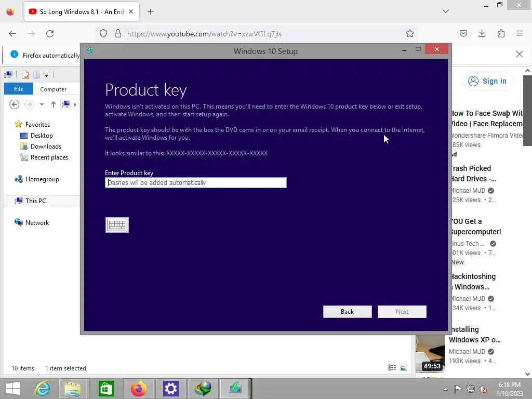
Task: Select Network in navigation pane
Action: pyautogui.click(x=32, y=222)
